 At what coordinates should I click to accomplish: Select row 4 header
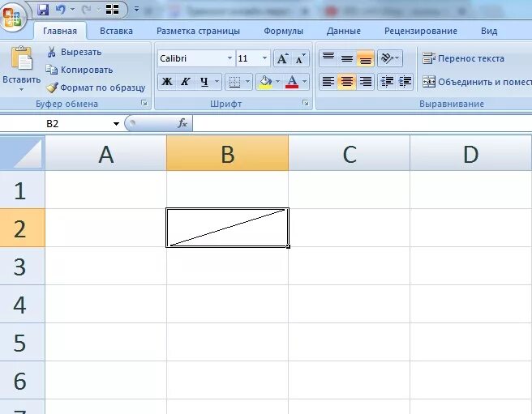23,304
